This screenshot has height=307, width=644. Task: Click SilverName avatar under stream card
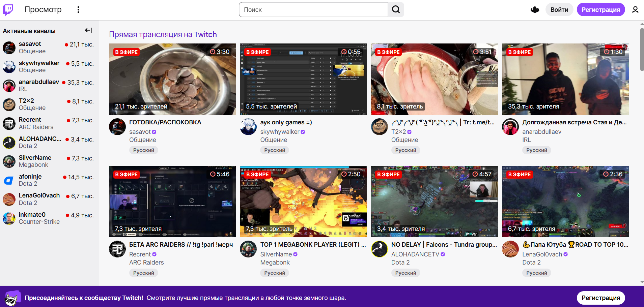248,249
